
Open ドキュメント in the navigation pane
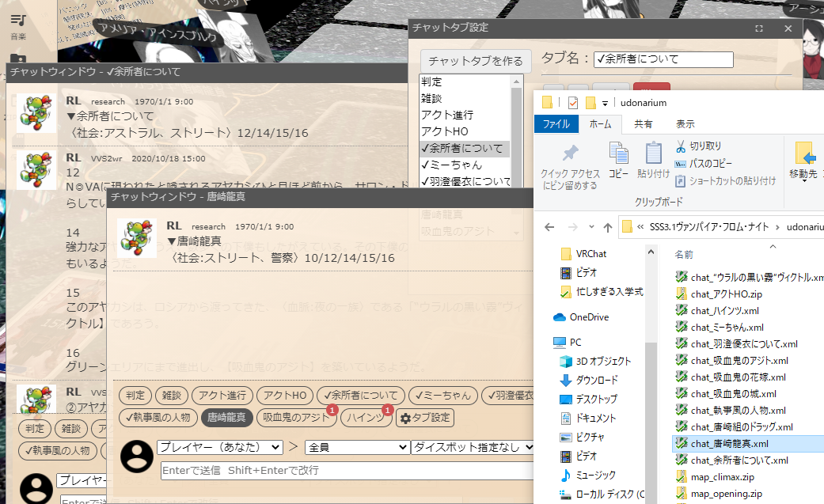(x=587, y=418)
